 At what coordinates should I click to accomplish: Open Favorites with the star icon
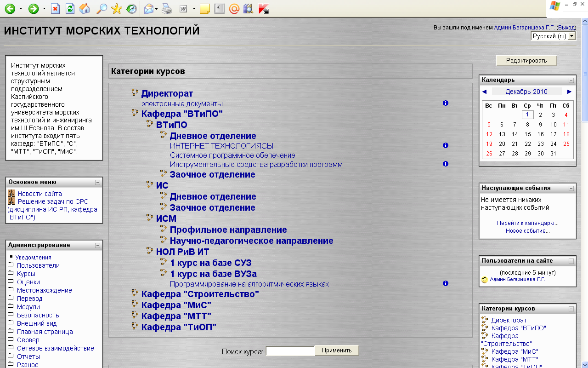[x=117, y=8]
